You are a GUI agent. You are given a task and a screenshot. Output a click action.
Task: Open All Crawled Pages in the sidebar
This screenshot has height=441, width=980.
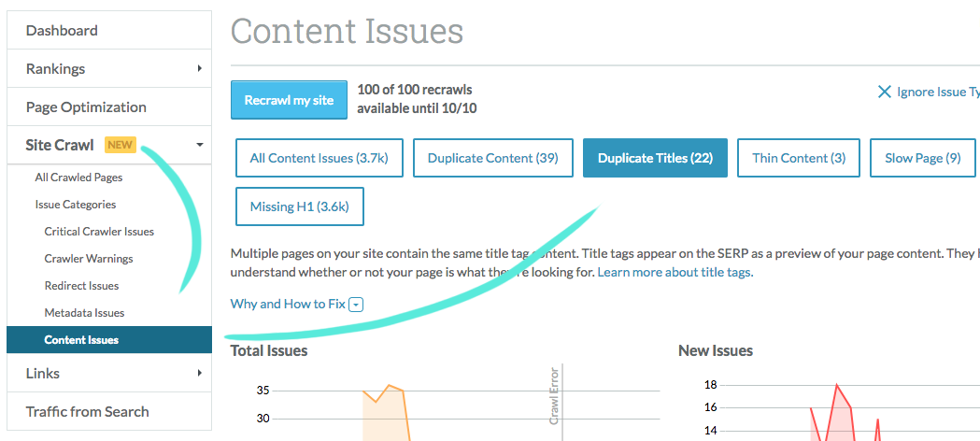[78, 178]
